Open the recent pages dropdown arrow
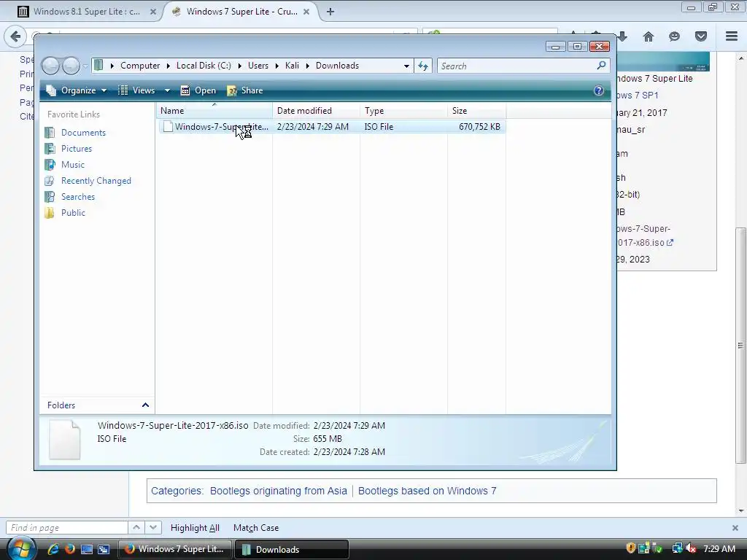The height and width of the screenshot is (560, 747). [85, 66]
